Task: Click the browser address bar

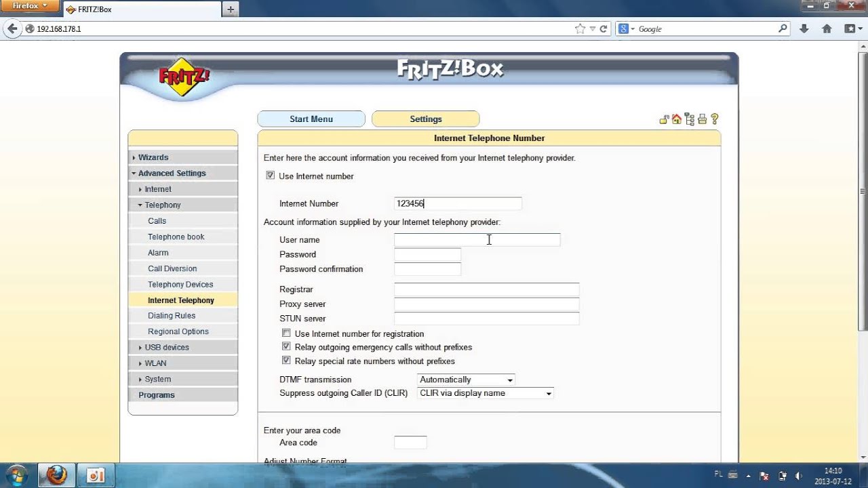Action: point(298,29)
